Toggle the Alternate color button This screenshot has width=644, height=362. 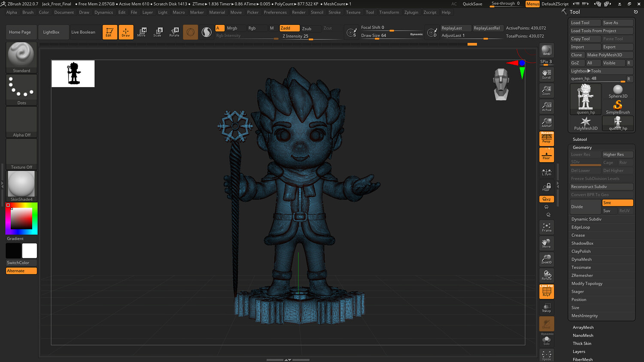[x=21, y=271]
